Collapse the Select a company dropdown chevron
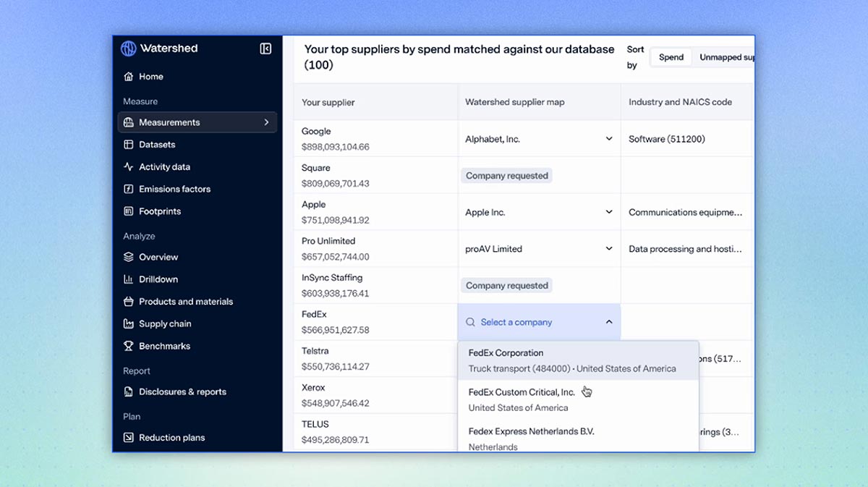 pos(609,322)
